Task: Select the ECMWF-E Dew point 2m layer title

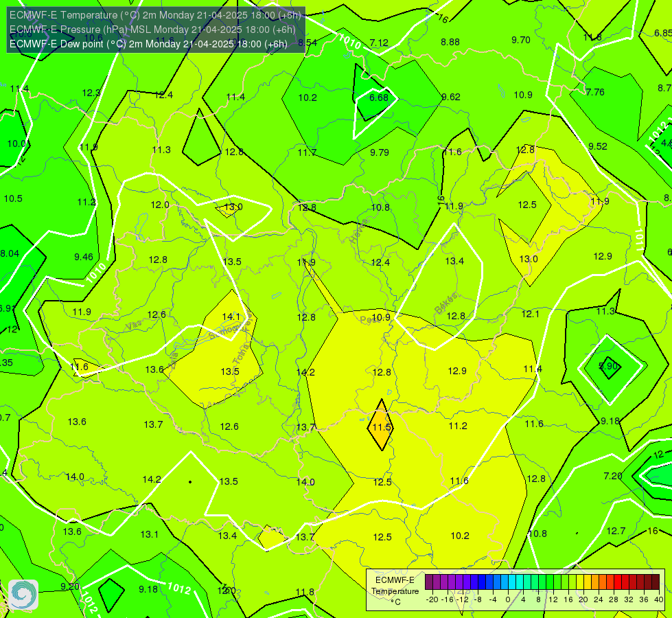Action: [x=148, y=44]
